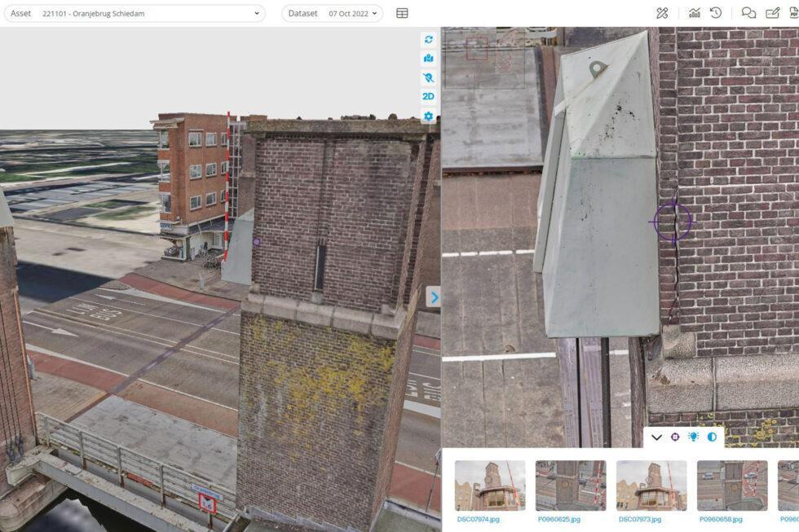This screenshot has width=799, height=532.
Task: Toggle the crosshair target marker
Action: tap(675, 437)
